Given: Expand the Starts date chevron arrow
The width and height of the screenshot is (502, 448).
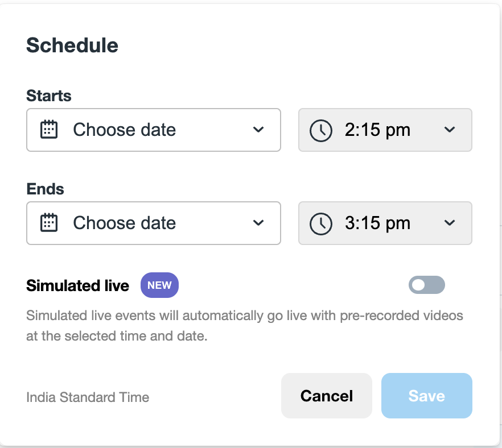Looking at the screenshot, I should coord(258,130).
